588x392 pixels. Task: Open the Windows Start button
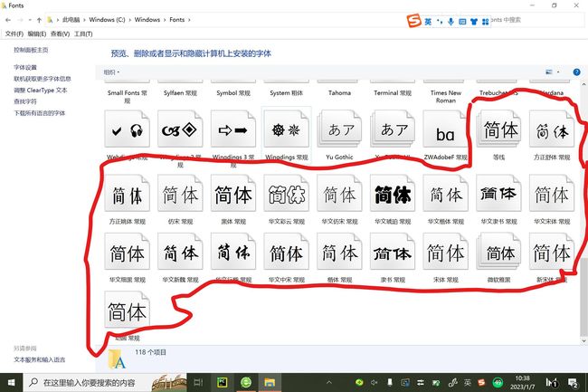[x=11, y=382]
